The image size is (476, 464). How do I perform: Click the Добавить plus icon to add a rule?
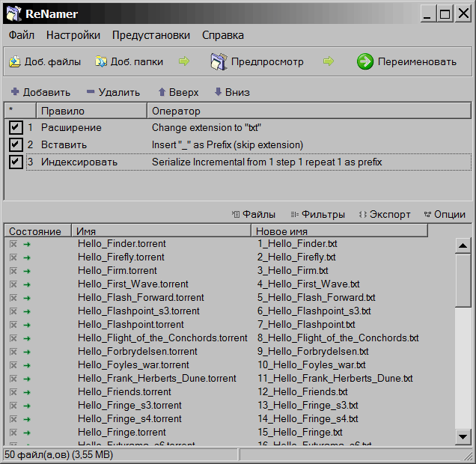[15, 93]
